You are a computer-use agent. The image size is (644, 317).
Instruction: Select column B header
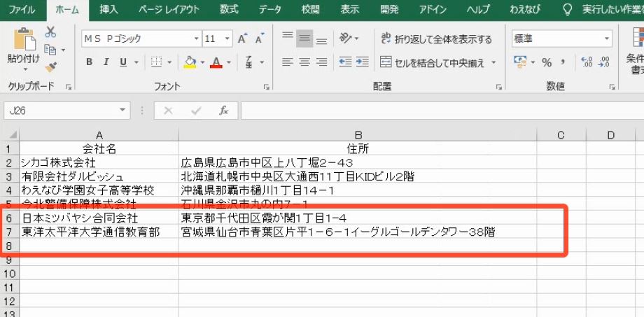[358, 135]
